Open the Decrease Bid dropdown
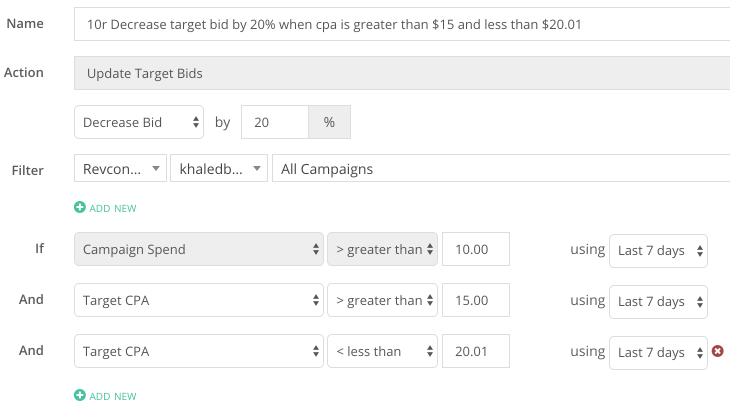The width and height of the screenshot is (730, 413). tap(139, 122)
